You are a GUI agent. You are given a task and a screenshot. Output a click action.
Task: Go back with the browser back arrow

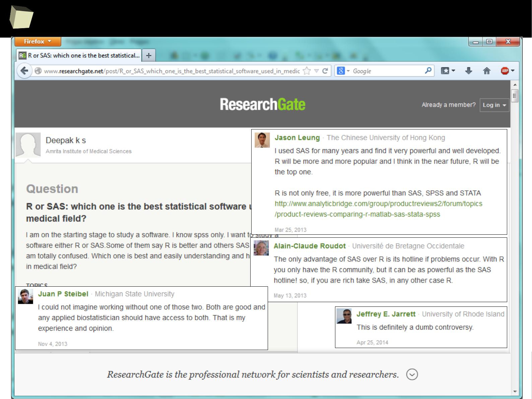[24, 71]
